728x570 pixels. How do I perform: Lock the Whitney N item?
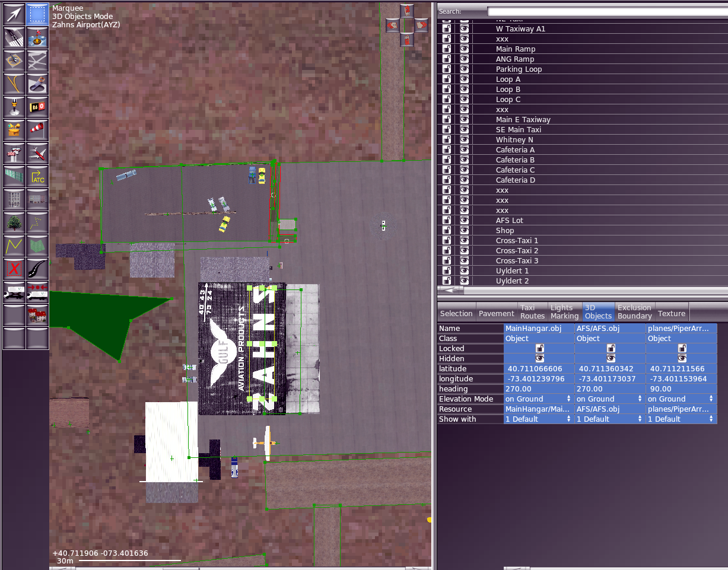[x=447, y=140]
